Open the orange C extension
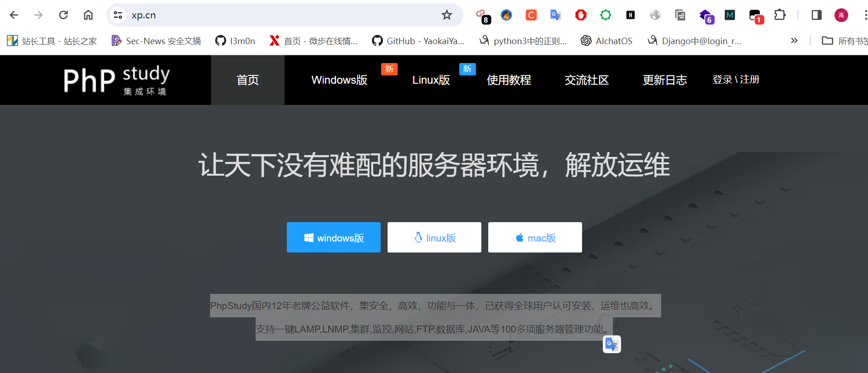This screenshot has height=373, width=868. [531, 15]
